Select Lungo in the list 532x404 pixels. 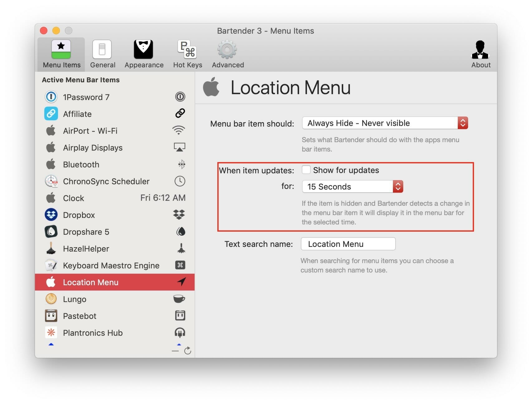[x=115, y=299]
